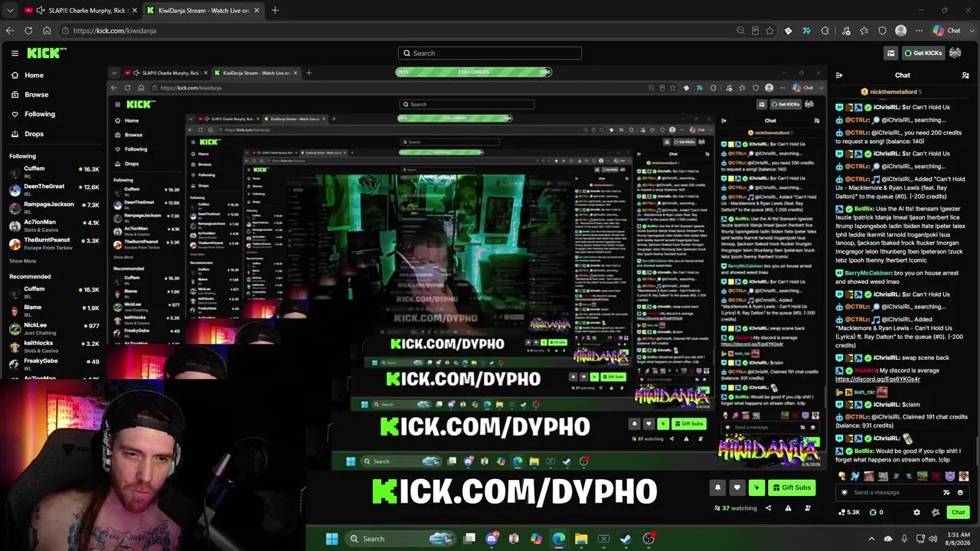Open the Copilot Chat button in browser toolbar
This screenshot has width=980, height=551.
948,31
